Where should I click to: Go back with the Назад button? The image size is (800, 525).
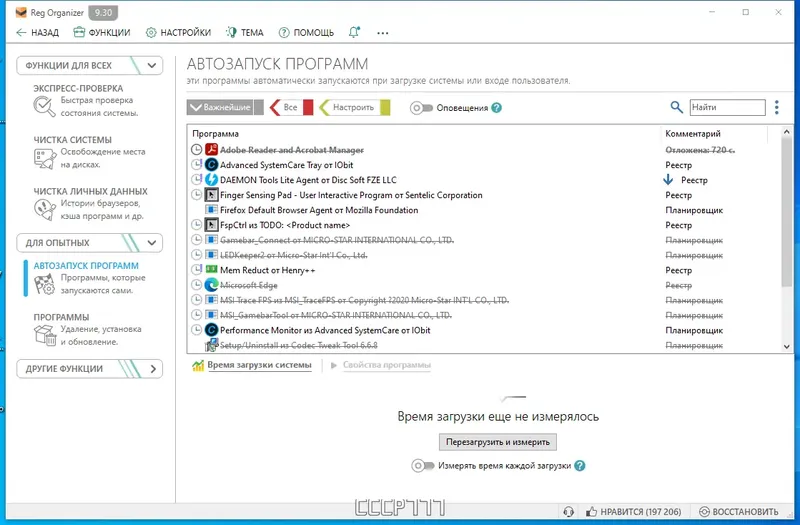click(38, 33)
